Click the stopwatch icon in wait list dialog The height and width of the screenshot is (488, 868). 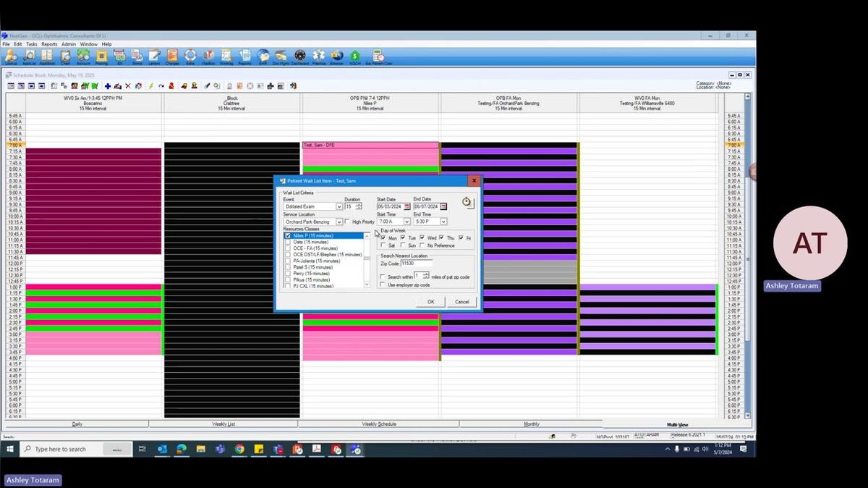(467, 202)
